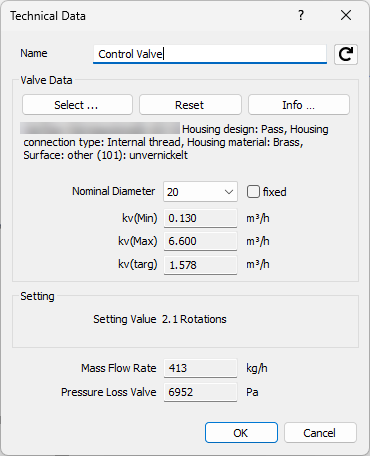The image size is (370, 456).
Task: Click the 'Pressure Loss Valve' label
Action: coord(109,392)
